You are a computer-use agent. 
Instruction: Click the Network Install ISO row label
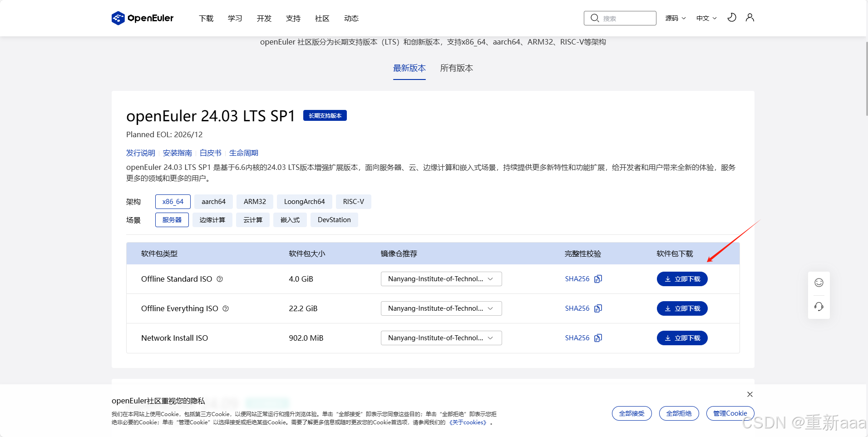tap(175, 338)
